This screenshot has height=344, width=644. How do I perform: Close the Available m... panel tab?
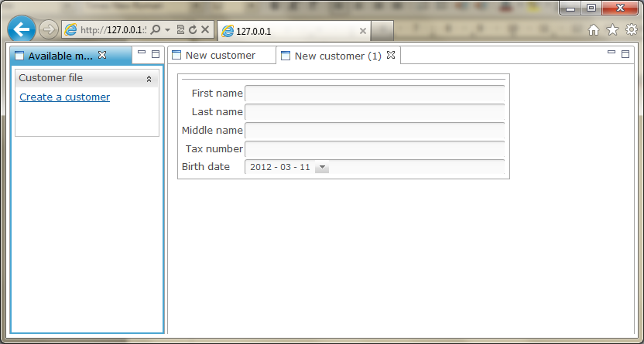click(x=102, y=55)
